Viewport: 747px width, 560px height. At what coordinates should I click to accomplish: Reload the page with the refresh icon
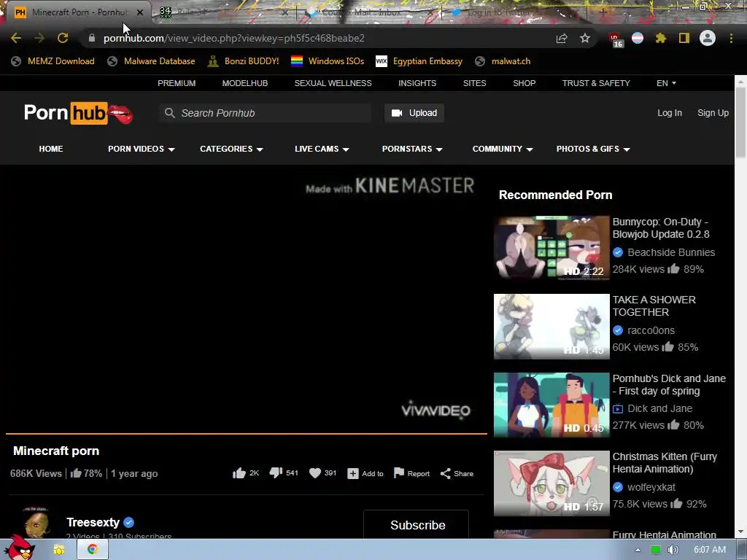coord(63,38)
